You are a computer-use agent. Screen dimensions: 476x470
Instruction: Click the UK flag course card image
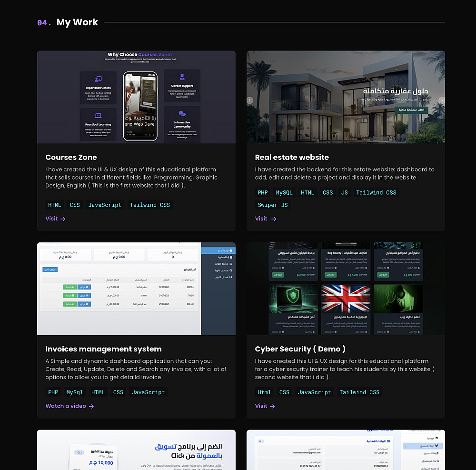point(346,299)
